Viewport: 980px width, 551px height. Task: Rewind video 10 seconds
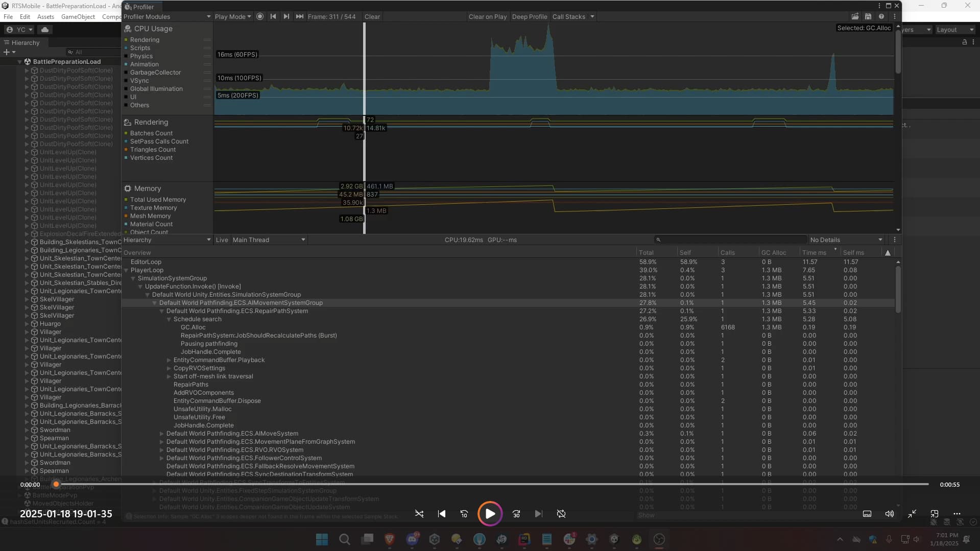(x=464, y=514)
